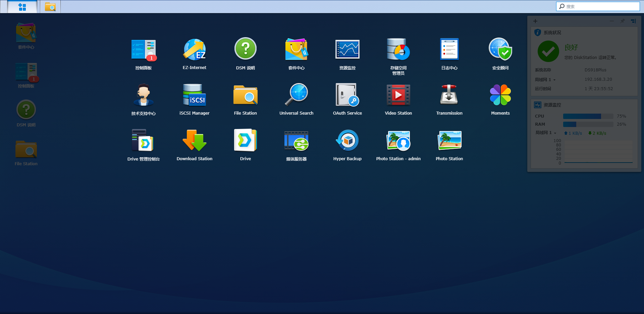Image resolution: width=644 pixels, height=314 pixels.
Task: Launch the Transmission app
Action: pyautogui.click(x=449, y=96)
